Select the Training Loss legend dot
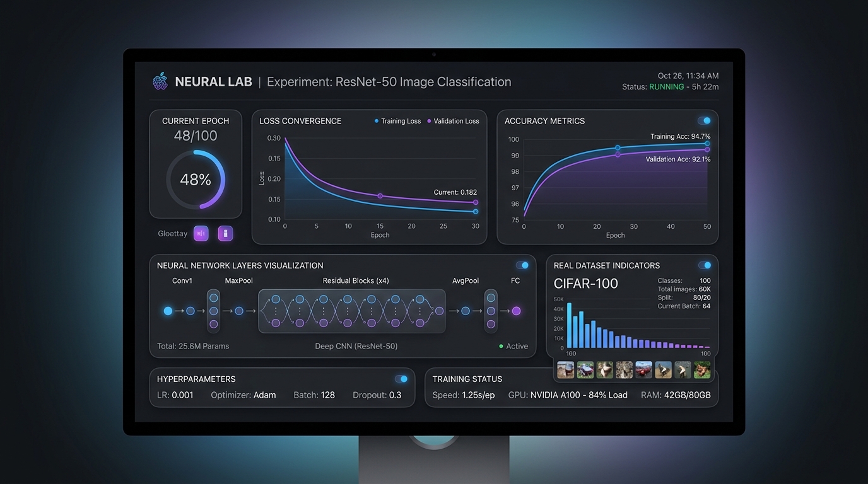 click(x=377, y=121)
